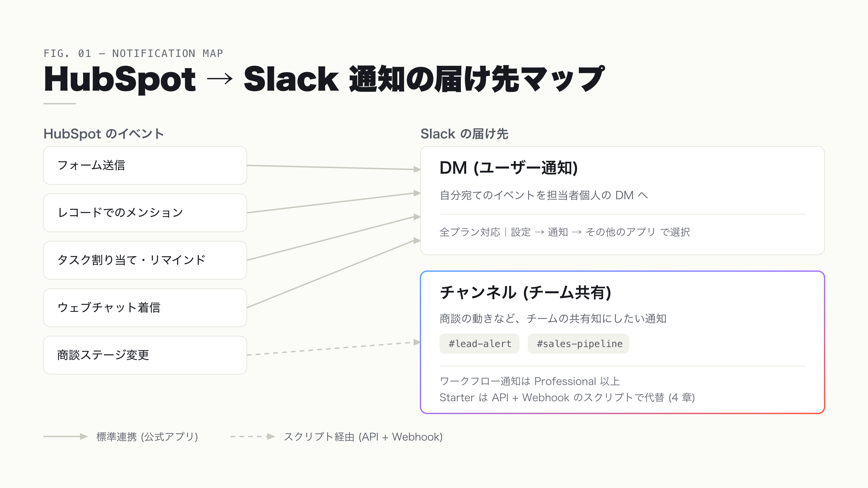868x488 pixels.
Task: Click the text 自分宛てのイベントを担当者個人の DM へ
Action: tap(544, 195)
